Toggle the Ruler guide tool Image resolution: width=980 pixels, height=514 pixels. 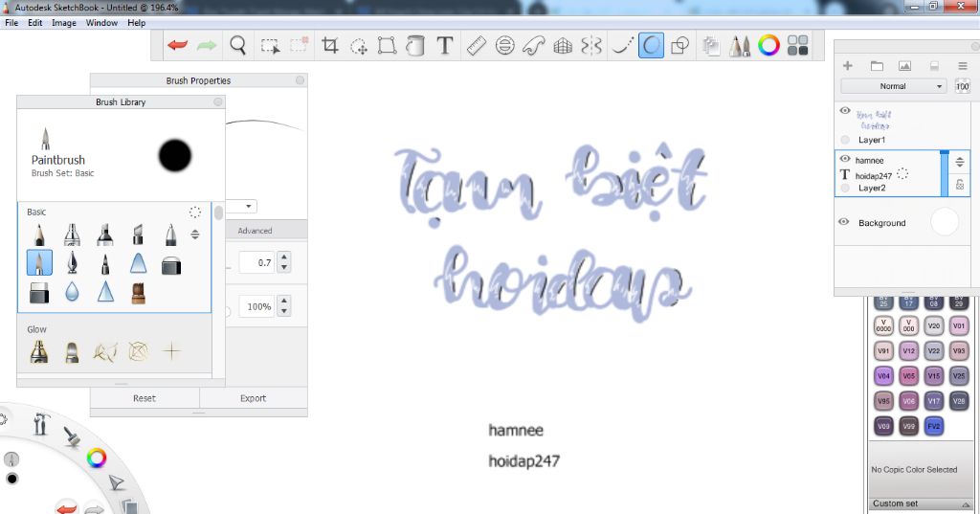pyautogui.click(x=477, y=46)
